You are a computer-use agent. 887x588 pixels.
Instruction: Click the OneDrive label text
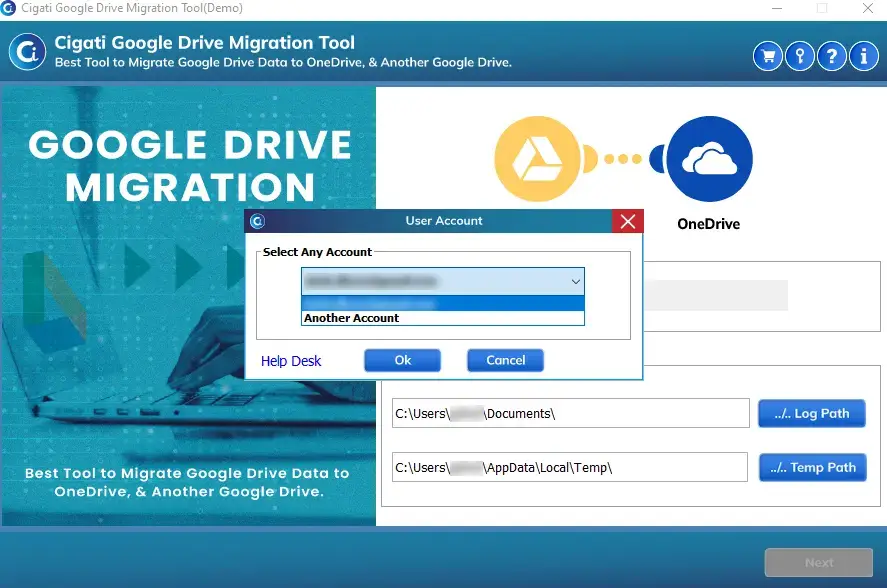(x=708, y=224)
